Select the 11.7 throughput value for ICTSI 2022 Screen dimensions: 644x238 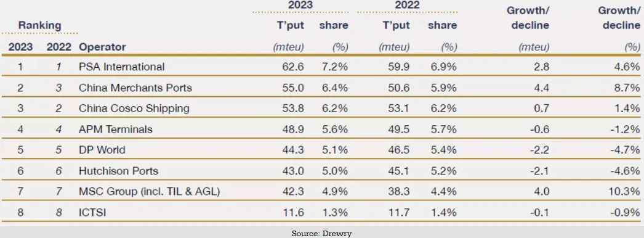pyautogui.click(x=398, y=213)
